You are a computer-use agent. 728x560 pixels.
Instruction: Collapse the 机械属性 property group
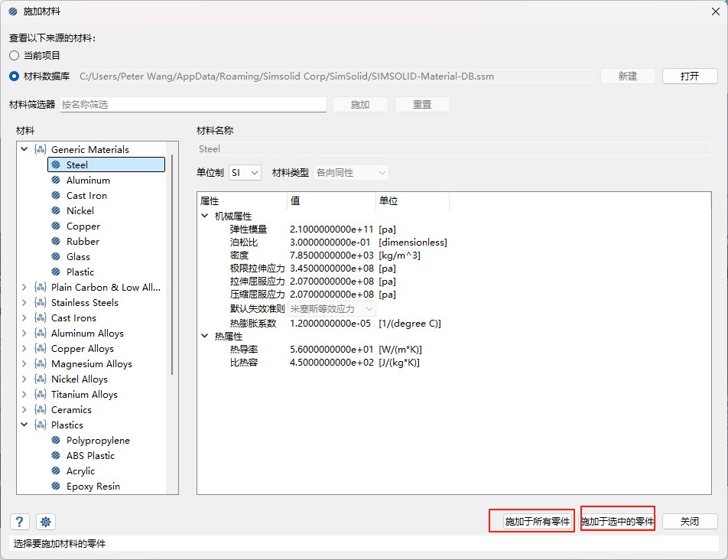204,217
